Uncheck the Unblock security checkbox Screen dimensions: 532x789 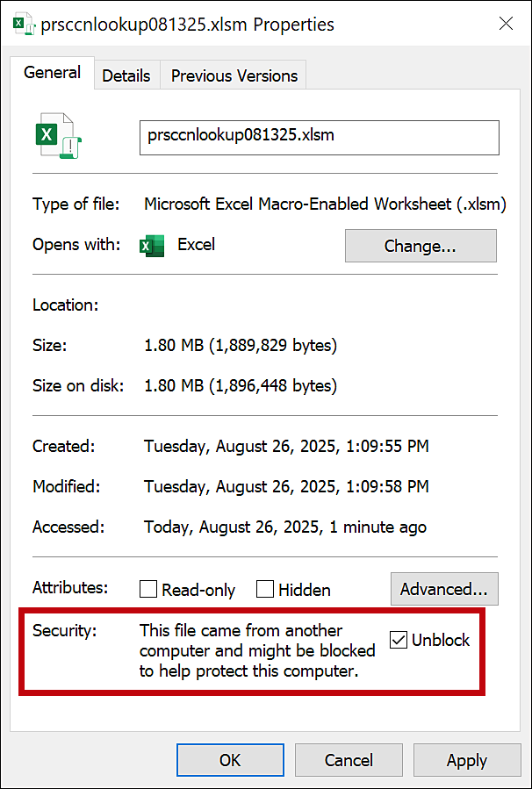pyautogui.click(x=399, y=641)
